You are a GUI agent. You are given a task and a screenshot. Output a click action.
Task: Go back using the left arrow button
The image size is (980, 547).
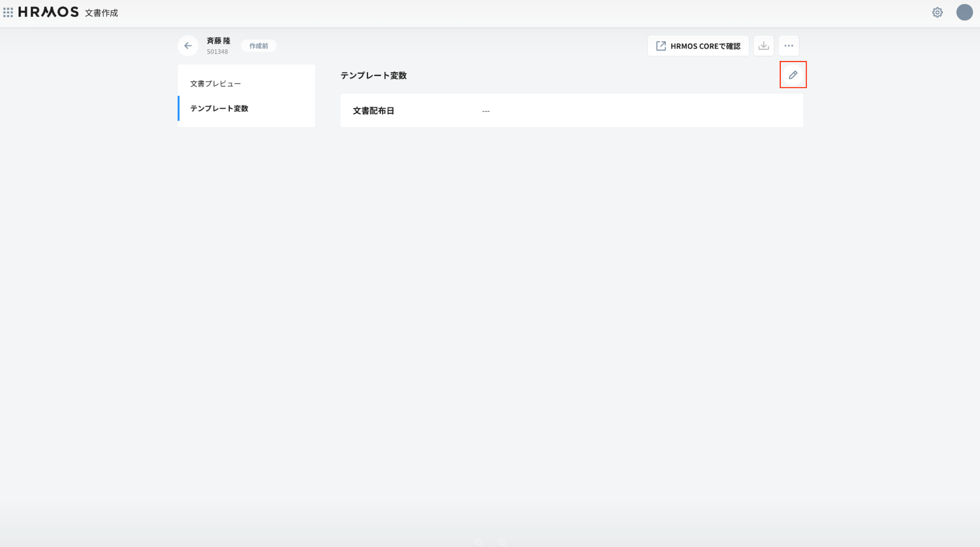click(x=188, y=46)
